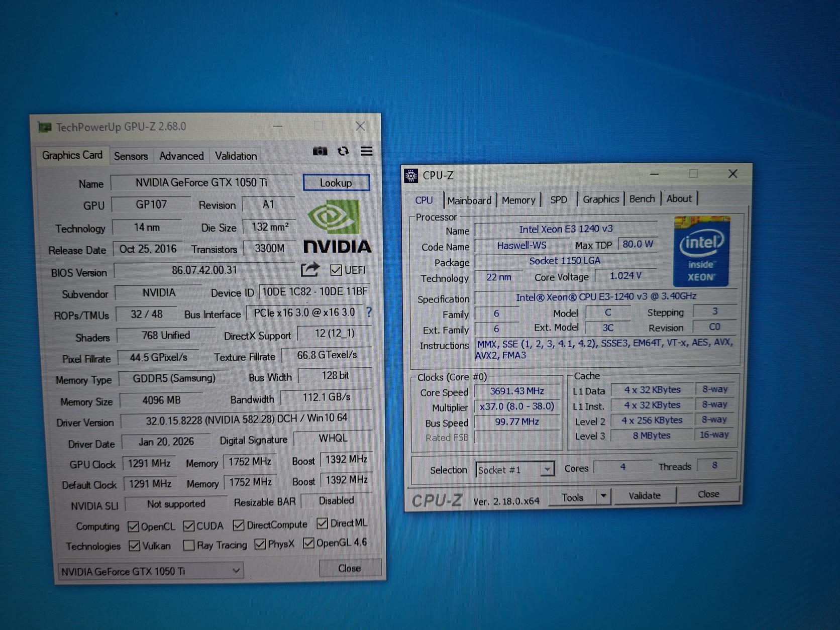Screen dimensions: 840x630
Task: Toggle the OpenCL checkbox
Action: [x=133, y=527]
